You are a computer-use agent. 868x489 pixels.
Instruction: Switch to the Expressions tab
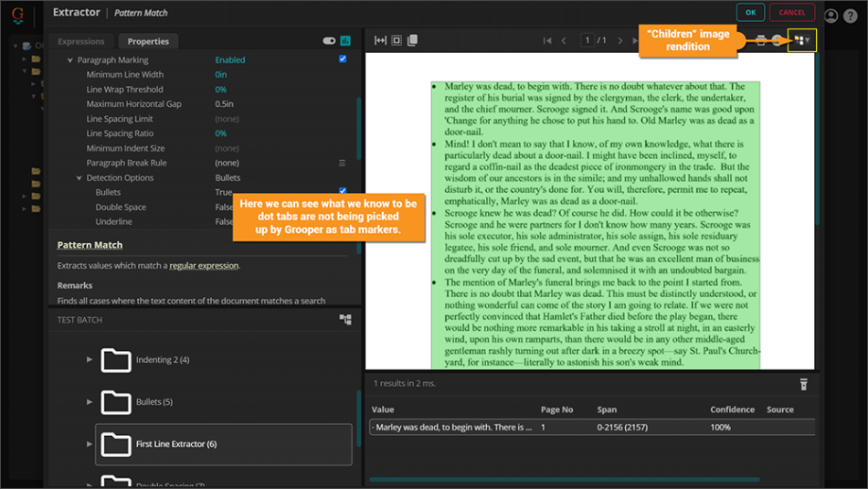point(80,41)
